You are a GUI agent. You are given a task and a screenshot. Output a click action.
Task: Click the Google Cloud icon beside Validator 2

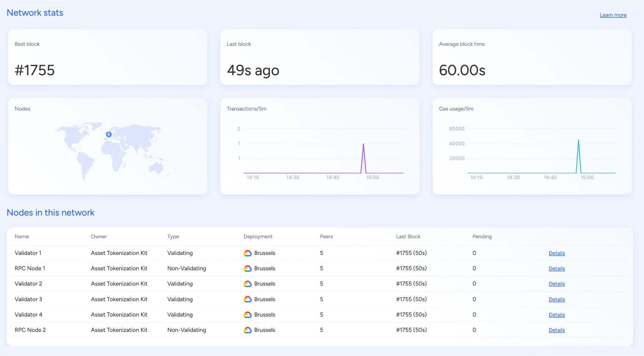point(248,284)
